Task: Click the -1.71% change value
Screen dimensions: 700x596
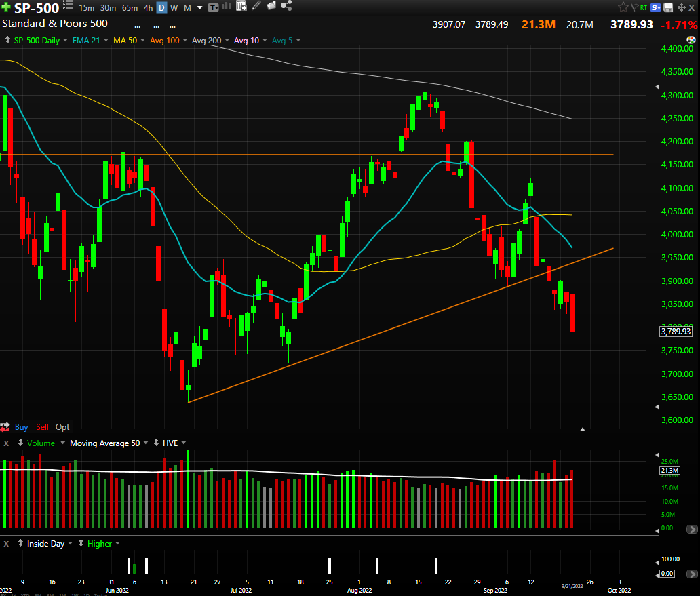Action: pyautogui.click(x=678, y=25)
